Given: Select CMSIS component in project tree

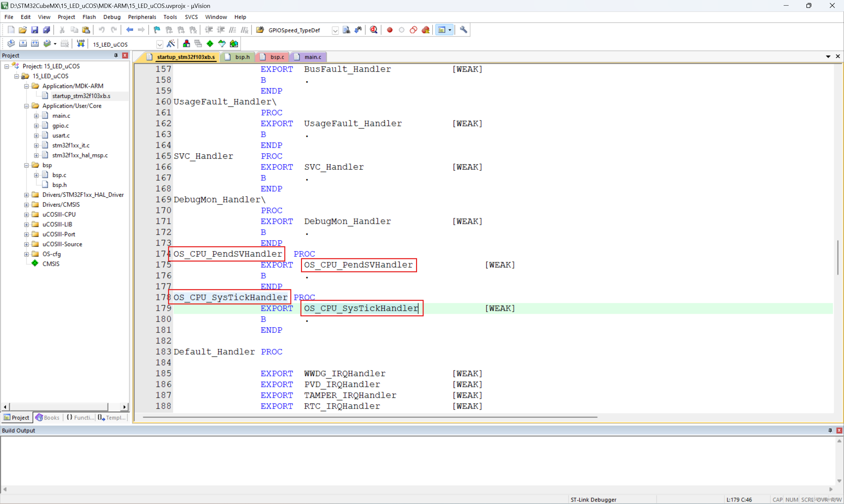Looking at the screenshot, I should tap(51, 264).
